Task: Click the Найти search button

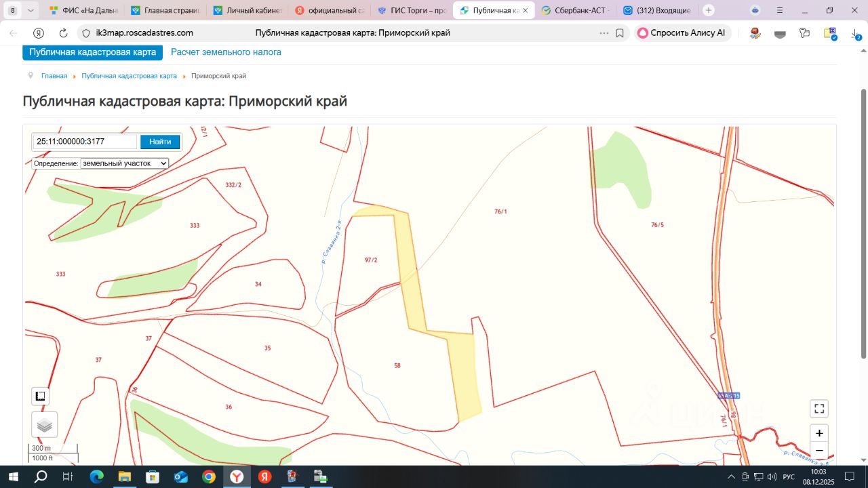Action: (x=160, y=142)
